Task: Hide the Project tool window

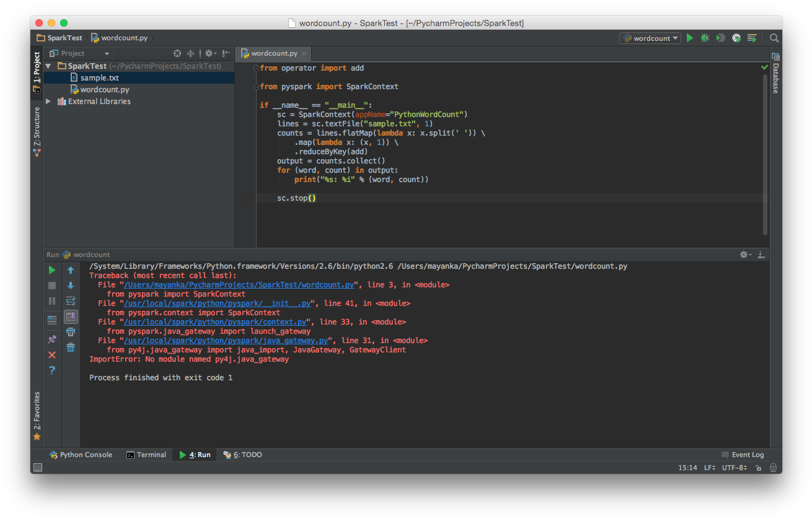Action: 226,53
